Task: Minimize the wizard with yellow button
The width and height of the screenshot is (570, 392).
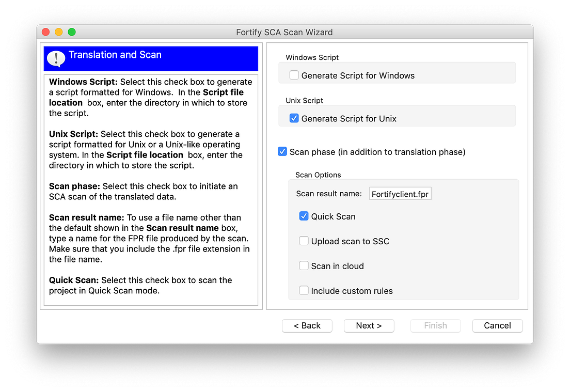Action: click(x=59, y=32)
